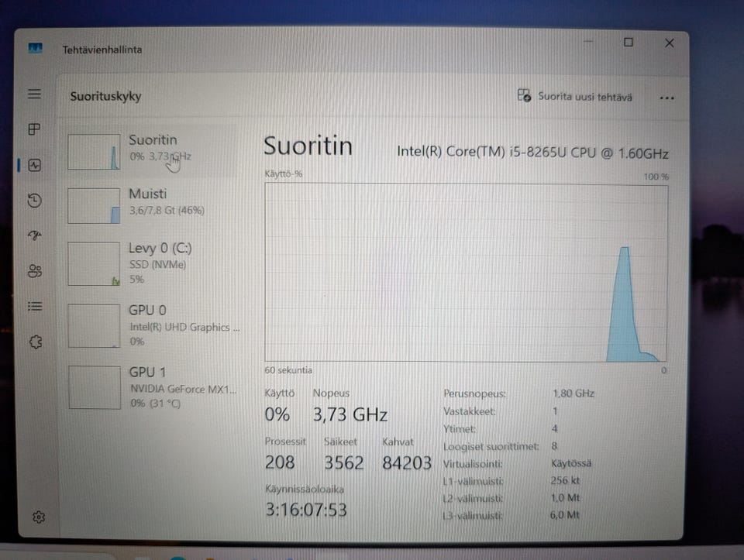Click the Käyttö-% graph label
The width and height of the screenshot is (744, 560).
[x=284, y=173]
